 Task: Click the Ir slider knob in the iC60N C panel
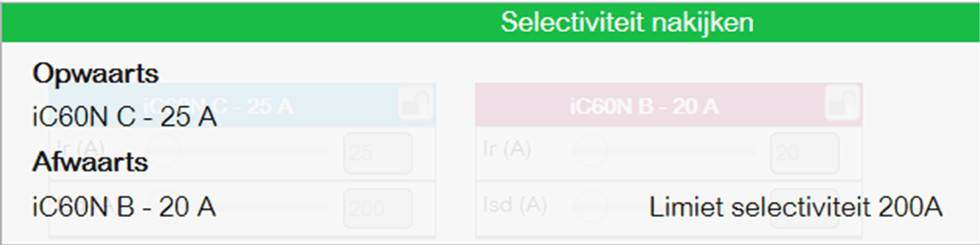pyautogui.click(x=163, y=150)
